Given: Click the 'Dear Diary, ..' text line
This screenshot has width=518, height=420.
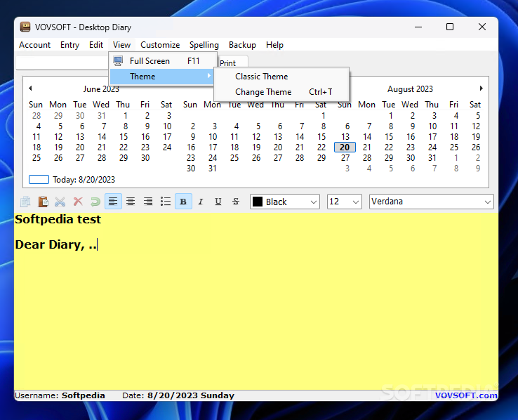Looking at the screenshot, I should [x=56, y=245].
